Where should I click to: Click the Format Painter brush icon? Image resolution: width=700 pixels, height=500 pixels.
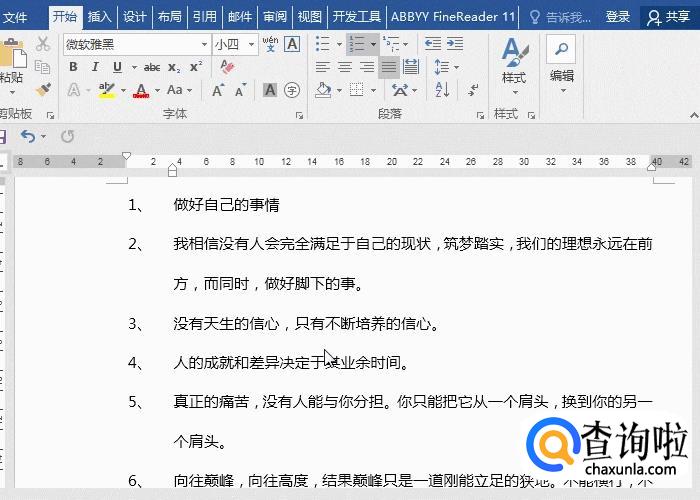[43, 90]
